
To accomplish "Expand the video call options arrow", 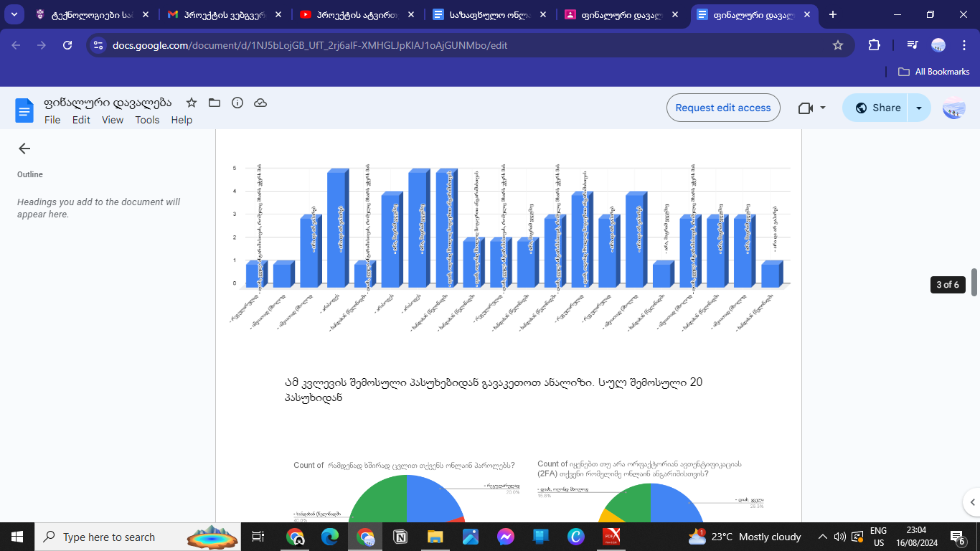I will click(x=823, y=108).
